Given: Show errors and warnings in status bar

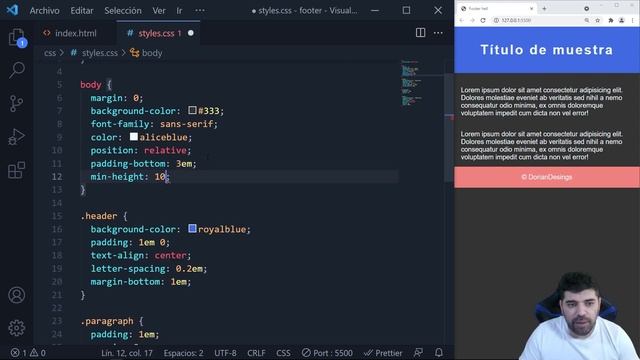Looking at the screenshot, I should (28, 353).
